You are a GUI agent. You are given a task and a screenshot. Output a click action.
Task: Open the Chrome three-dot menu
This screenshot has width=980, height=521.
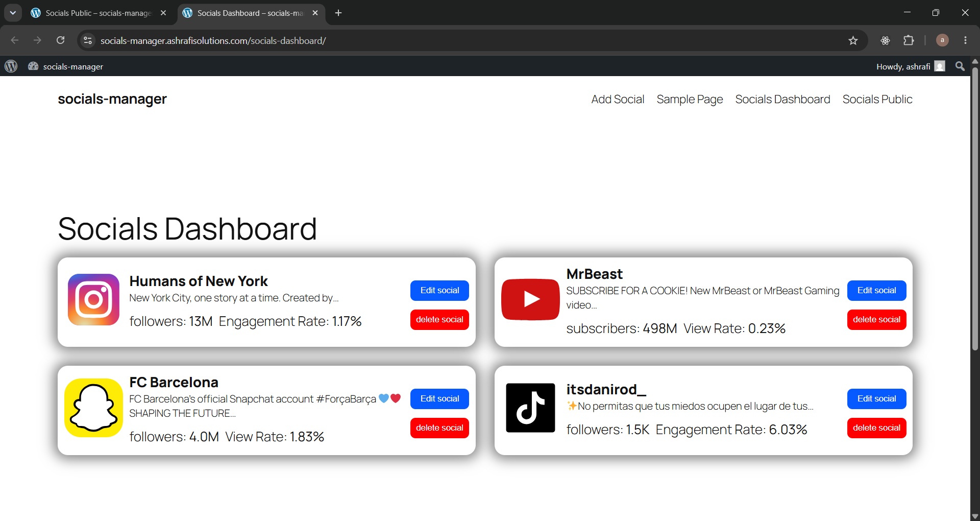point(965,40)
